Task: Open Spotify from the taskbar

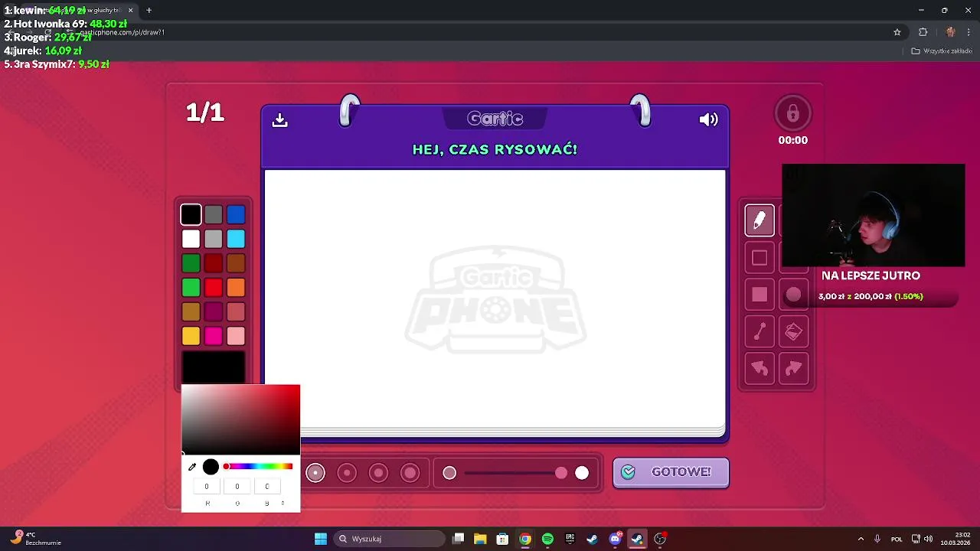Action: pyautogui.click(x=547, y=539)
